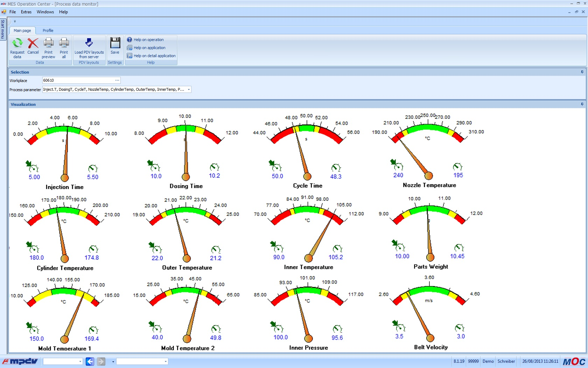Expand the small arrow after the forward button
The height and width of the screenshot is (368, 588).
(113, 362)
